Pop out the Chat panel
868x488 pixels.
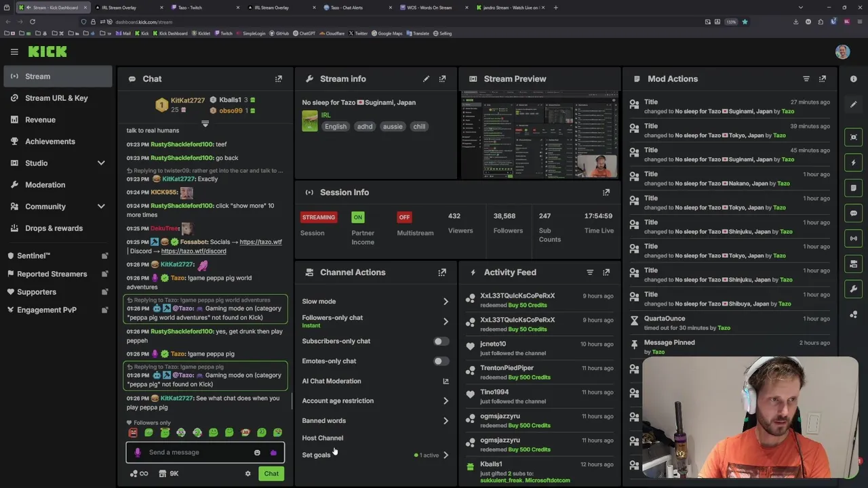pyautogui.click(x=278, y=79)
